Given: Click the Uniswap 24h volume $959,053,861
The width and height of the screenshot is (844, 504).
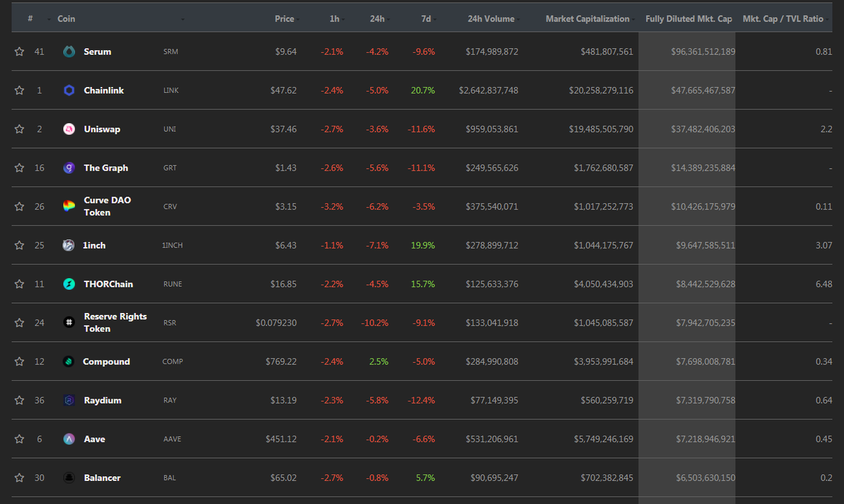Looking at the screenshot, I should [x=492, y=129].
